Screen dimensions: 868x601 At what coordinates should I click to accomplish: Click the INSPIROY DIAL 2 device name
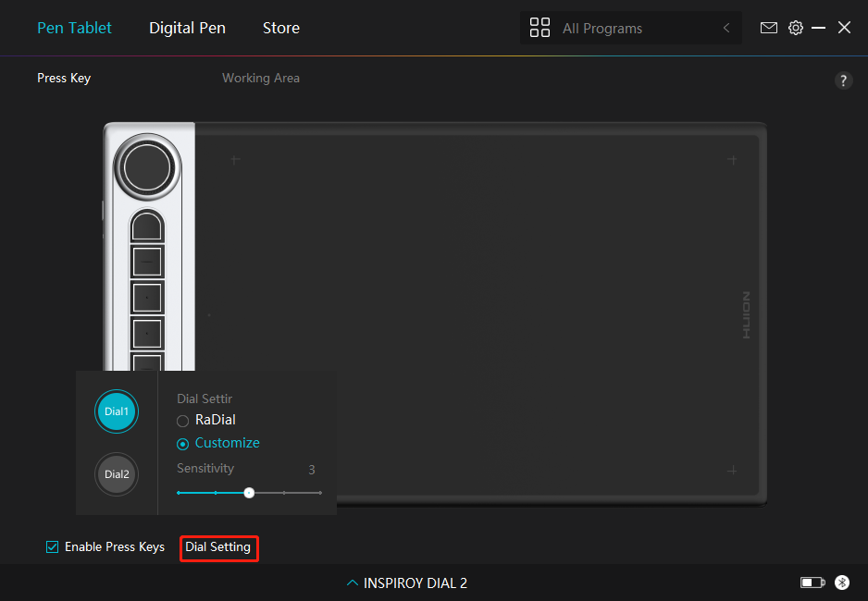click(415, 583)
